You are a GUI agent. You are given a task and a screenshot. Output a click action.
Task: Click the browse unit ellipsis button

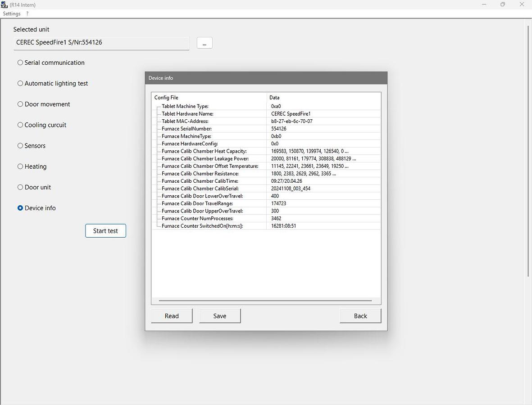pos(205,43)
